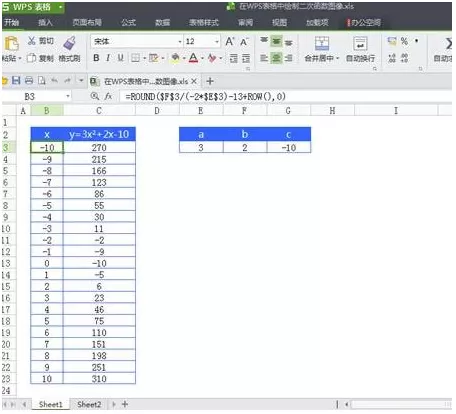
Task: Click the Increase Font Size icon
Action: 229,42
